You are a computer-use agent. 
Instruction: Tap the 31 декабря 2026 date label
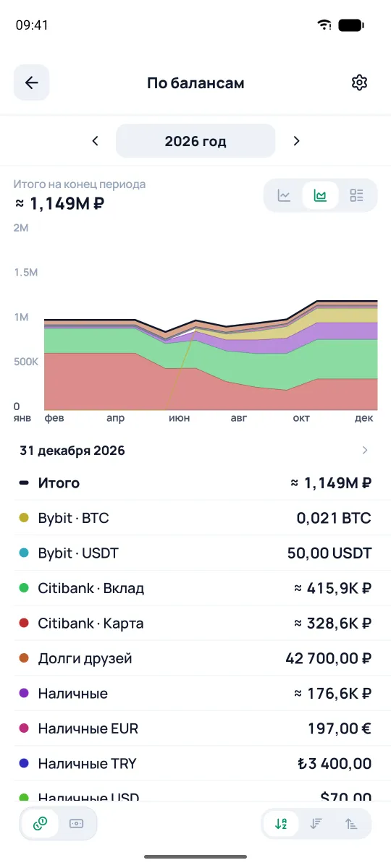click(x=72, y=451)
